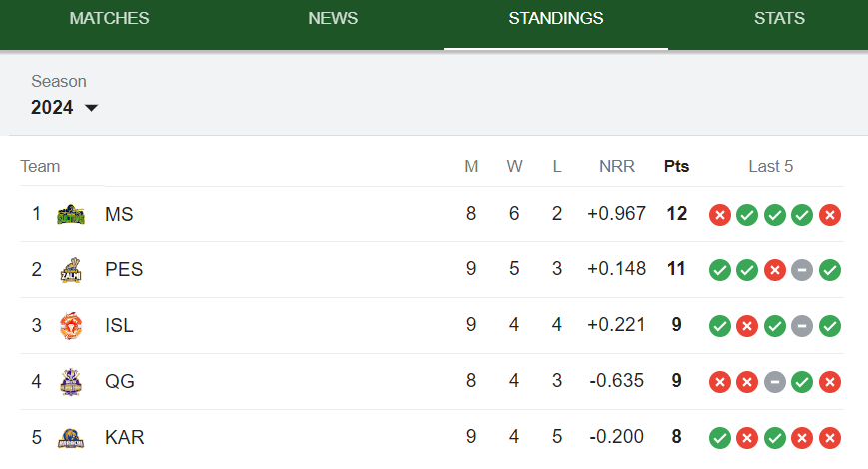Image resolution: width=868 pixels, height=469 pixels.
Task: Click the Pts column header
Action: [676, 166]
